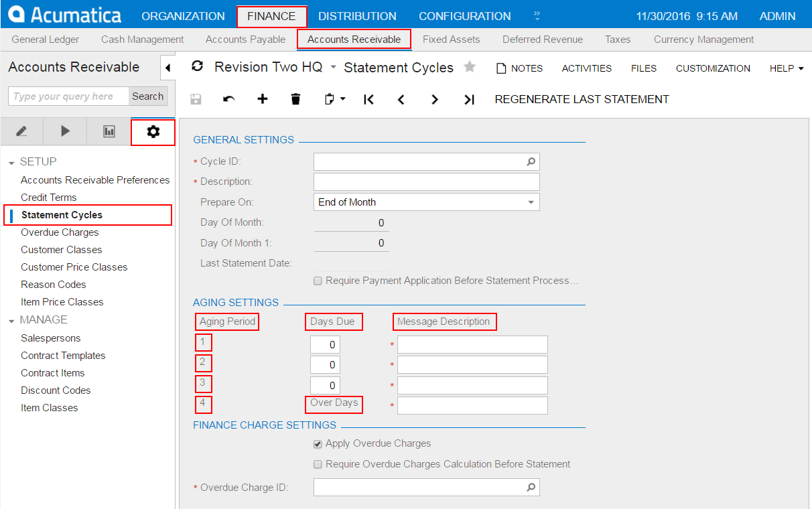Add a new record with plus icon
812x509 pixels.
click(x=263, y=99)
